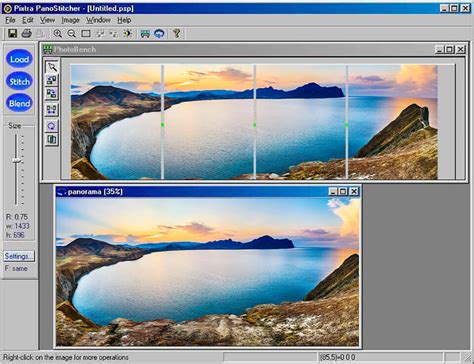Select the third photo in PhotoBench
This screenshot has height=364, width=474.
[301, 122]
